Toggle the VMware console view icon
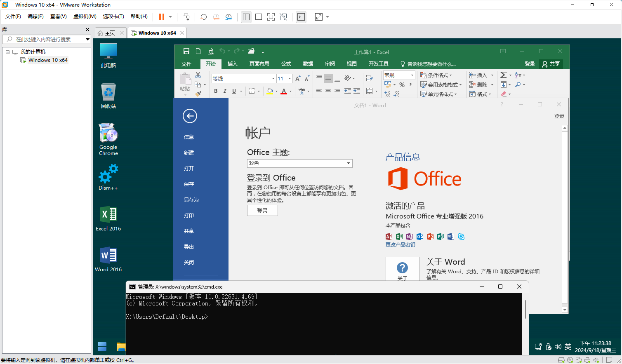Screen dimensions: 622x364 [301, 17]
